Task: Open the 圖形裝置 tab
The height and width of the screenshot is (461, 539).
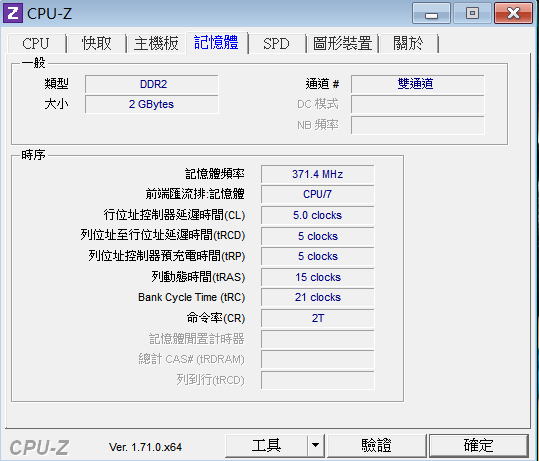Action: 343,44
